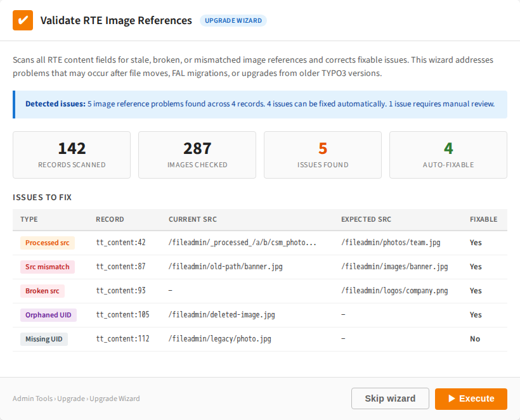Open record tt_content:105

point(123,315)
